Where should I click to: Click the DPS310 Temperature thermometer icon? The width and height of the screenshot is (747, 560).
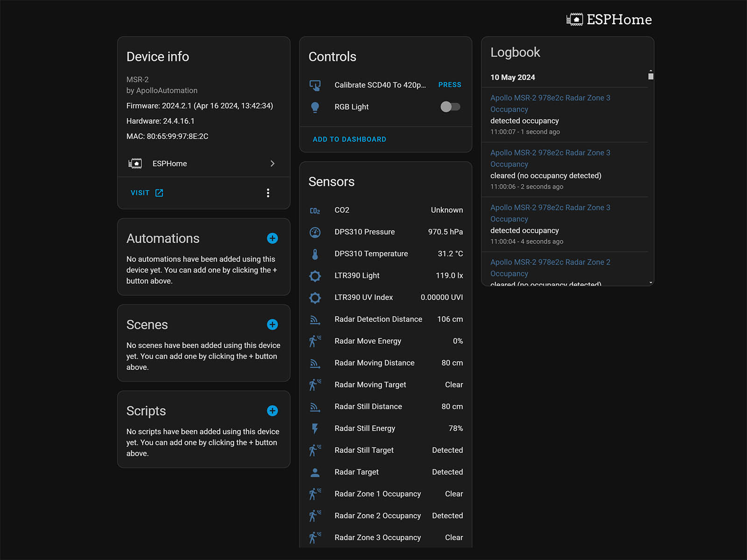(315, 254)
